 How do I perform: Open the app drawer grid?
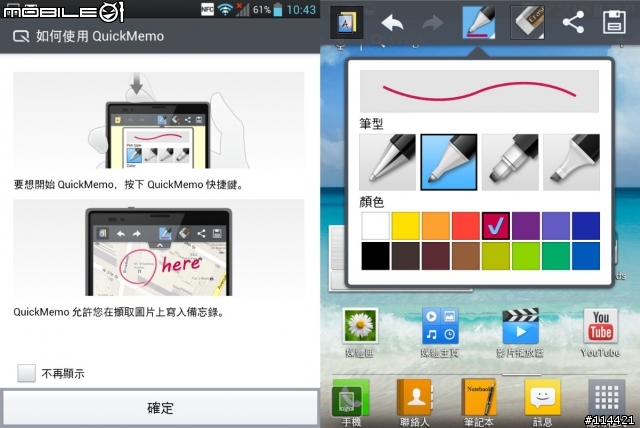click(x=607, y=397)
